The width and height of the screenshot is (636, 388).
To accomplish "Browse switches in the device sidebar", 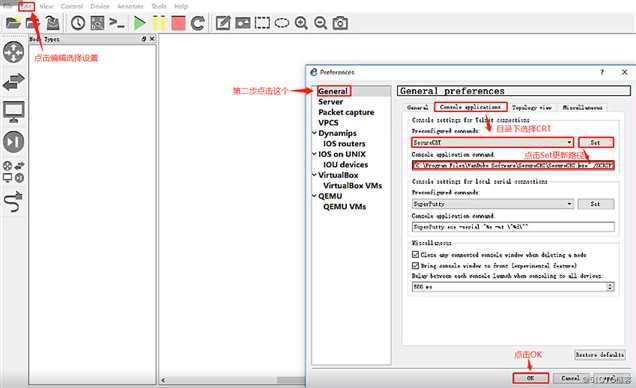I will click(13, 81).
